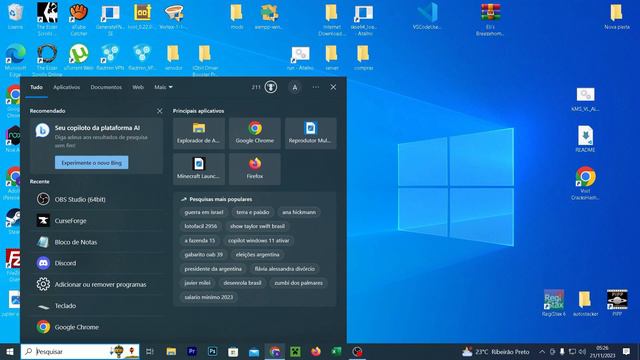This screenshot has height=360, width=640.
Task: Search popular term 'show taylor swift brasil'
Action: [x=258, y=226]
